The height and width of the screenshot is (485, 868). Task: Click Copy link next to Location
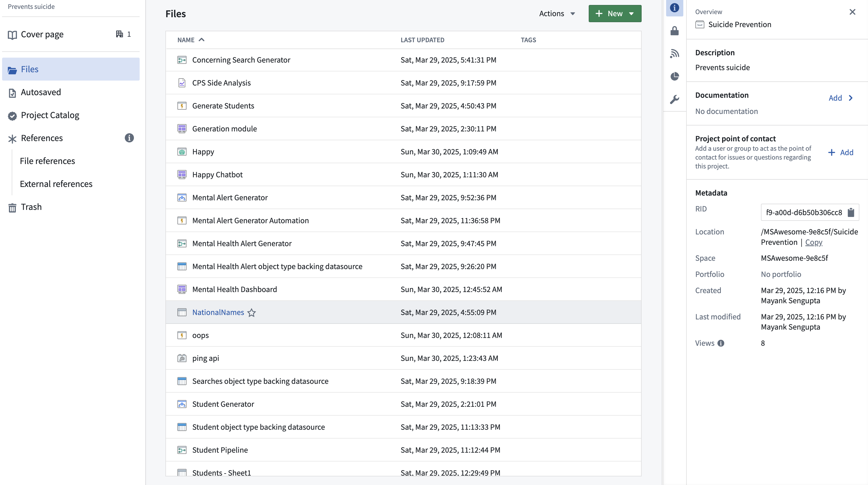point(813,242)
